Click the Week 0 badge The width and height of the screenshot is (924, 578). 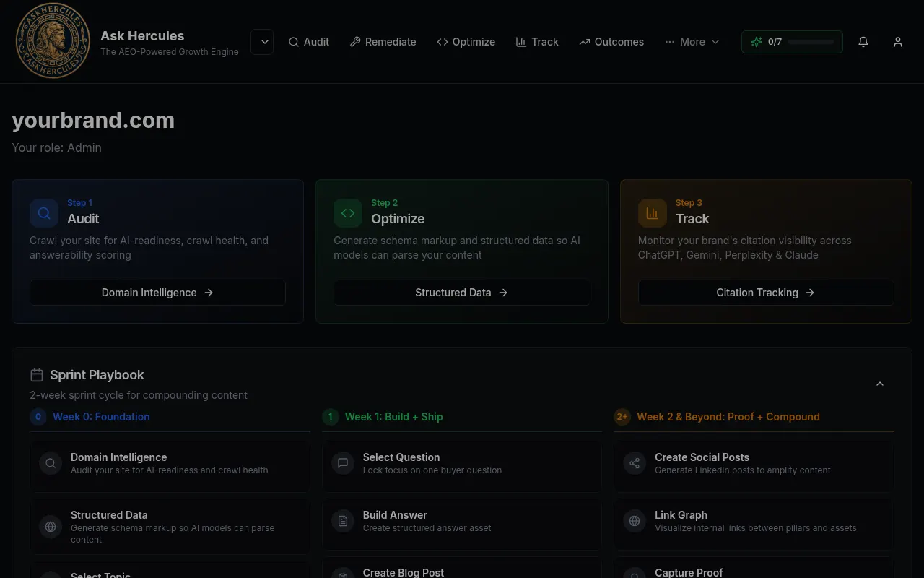(38, 417)
